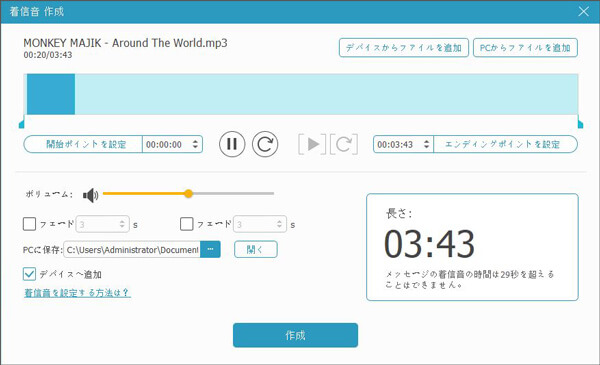Click the unplayed waveform area
Viewport: 600px width, 365px height.
(x=326, y=94)
